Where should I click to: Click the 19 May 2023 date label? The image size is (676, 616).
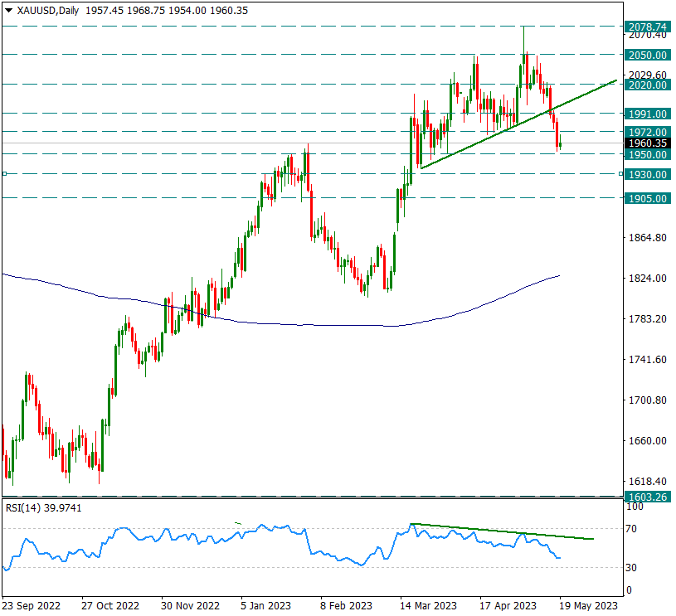pos(588,606)
